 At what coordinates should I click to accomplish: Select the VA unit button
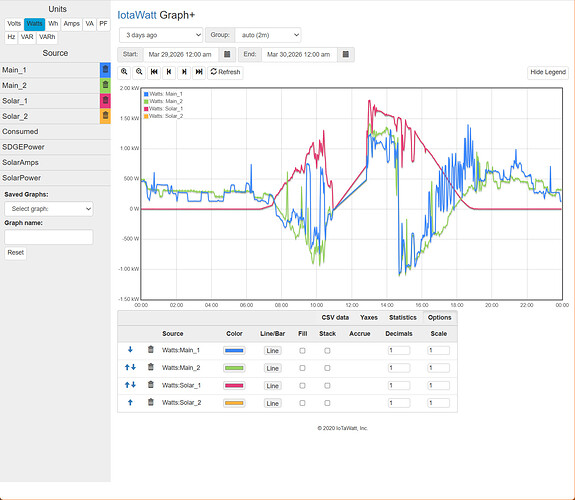(x=89, y=24)
